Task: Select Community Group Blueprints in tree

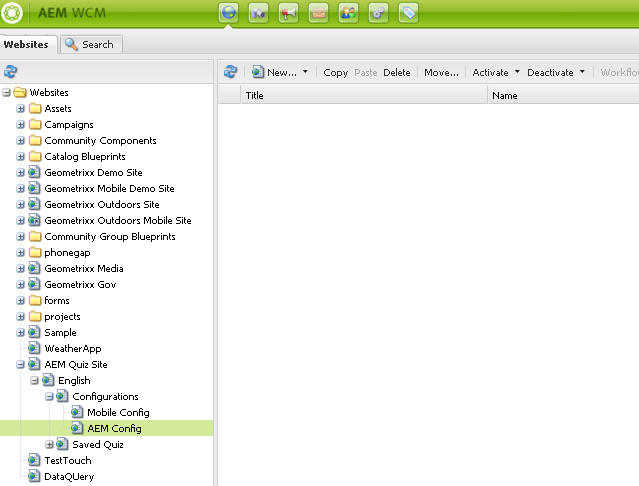Action: tap(110, 237)
